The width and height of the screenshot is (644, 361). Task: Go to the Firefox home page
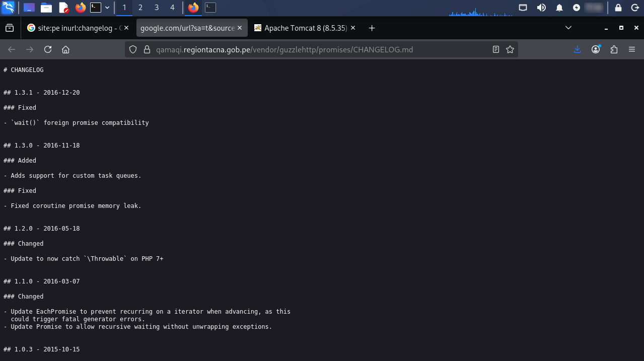pos(65,49)
